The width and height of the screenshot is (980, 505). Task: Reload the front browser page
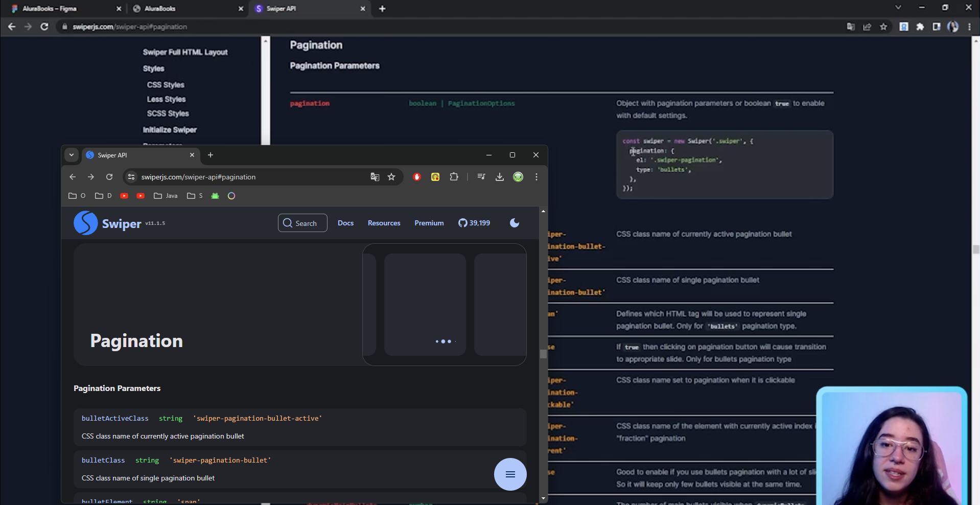(109, 177)
